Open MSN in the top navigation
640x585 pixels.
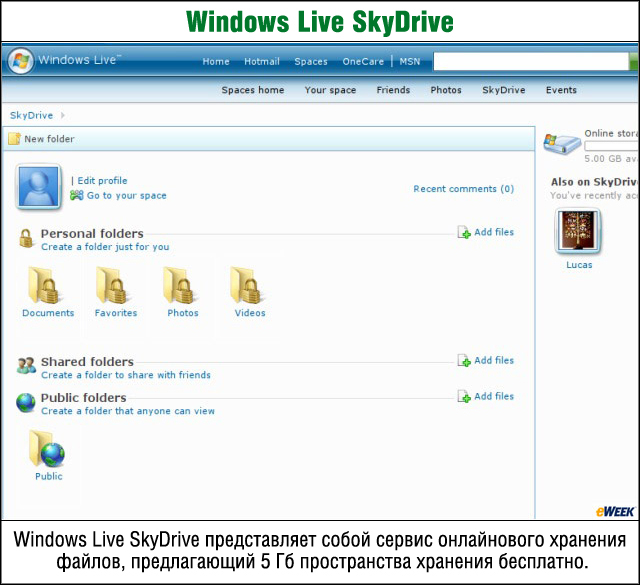[x=410, y=62]
